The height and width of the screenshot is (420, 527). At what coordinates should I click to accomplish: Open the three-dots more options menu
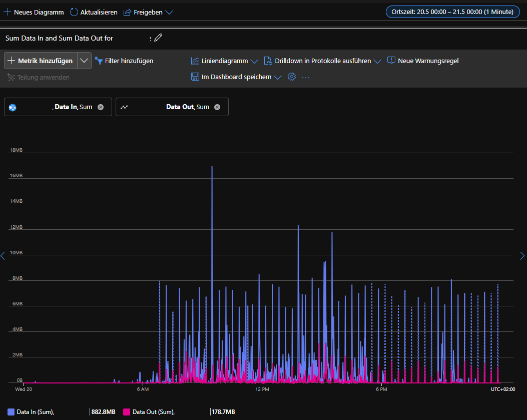pyautogui.click(x=306, y=77)
